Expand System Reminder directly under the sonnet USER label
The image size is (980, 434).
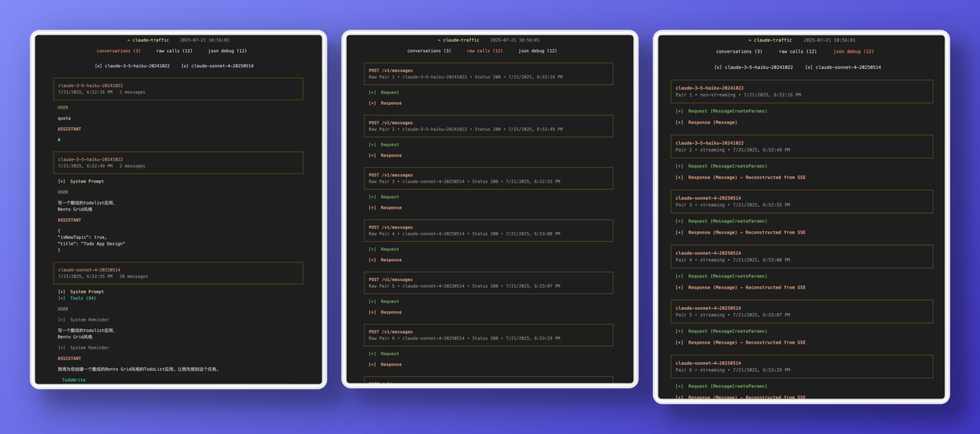pyautogui.click(x=83, y=320)
